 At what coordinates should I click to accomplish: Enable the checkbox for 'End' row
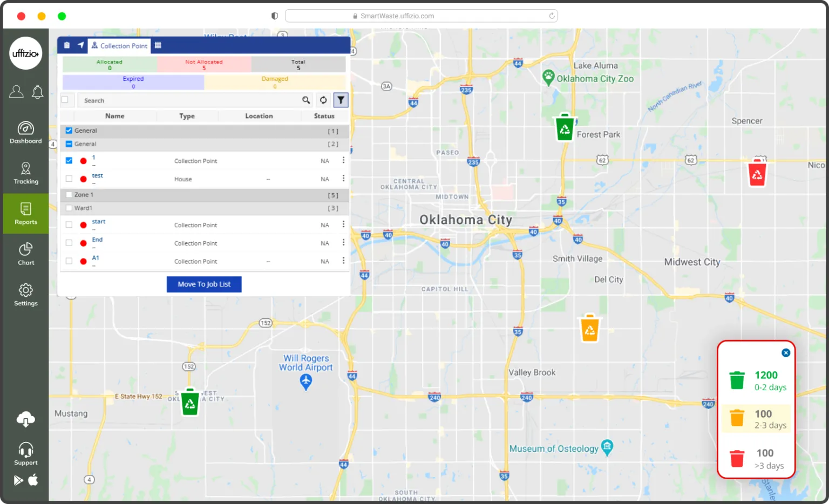coord(69,243)
